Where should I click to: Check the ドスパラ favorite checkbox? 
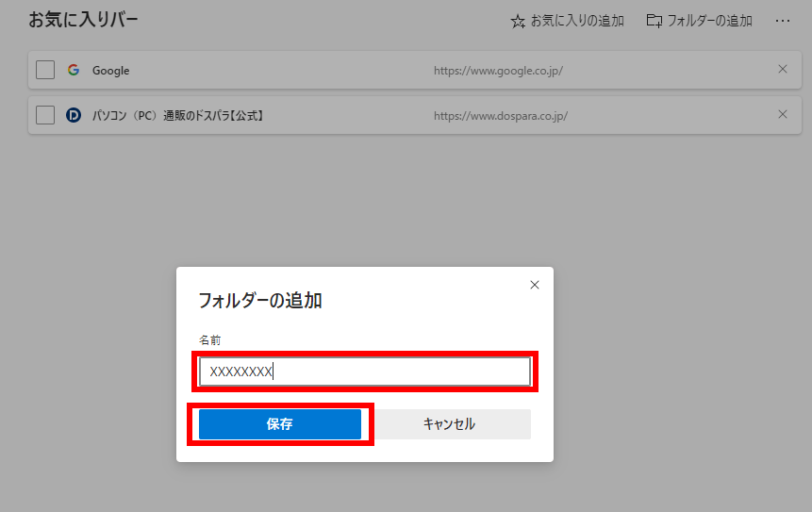pos(45,115)
